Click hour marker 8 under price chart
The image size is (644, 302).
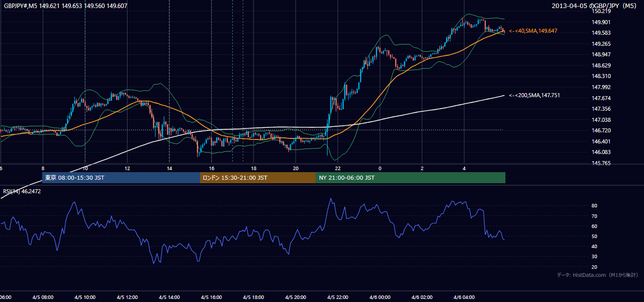coord(43,169)
